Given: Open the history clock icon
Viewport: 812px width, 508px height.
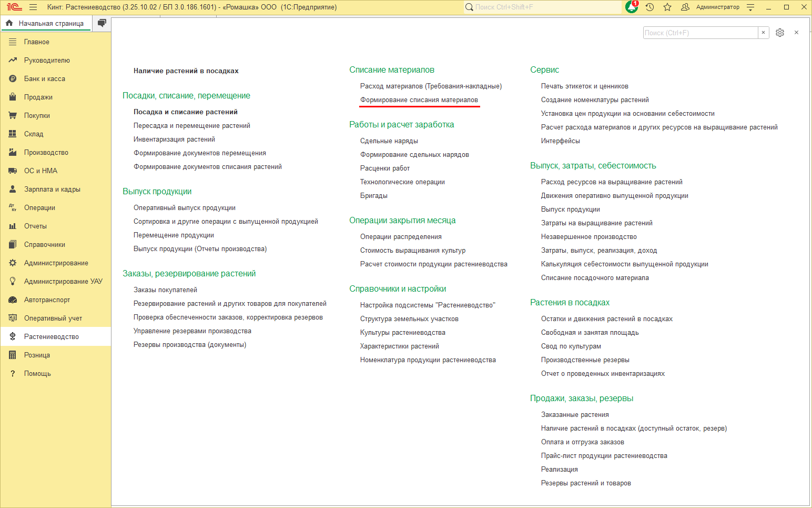Looking at the screenshot, I should coord(650,7).
